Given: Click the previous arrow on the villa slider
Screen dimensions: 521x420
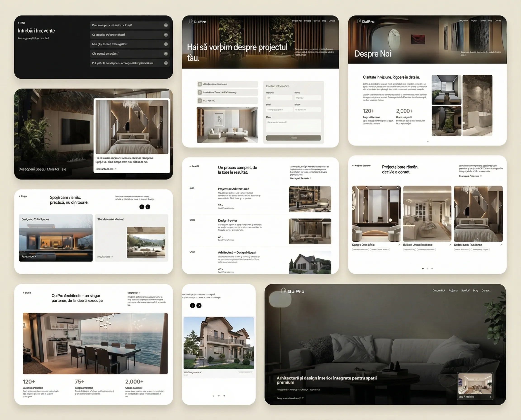Looking at the screenshot, I should (x=192, y=305).
